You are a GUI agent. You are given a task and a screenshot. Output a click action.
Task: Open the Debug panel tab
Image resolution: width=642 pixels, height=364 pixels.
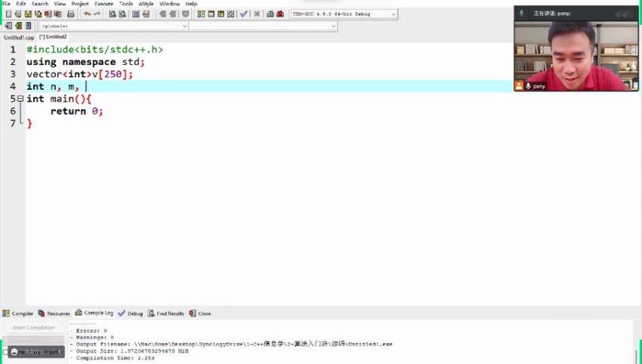click(x=130, y=313)
